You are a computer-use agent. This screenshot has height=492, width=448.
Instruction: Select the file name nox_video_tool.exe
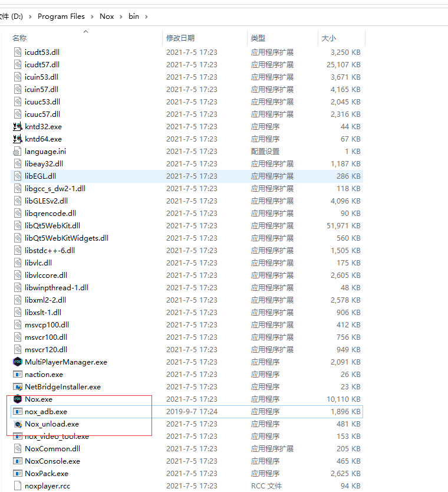[x=57, y=437]
